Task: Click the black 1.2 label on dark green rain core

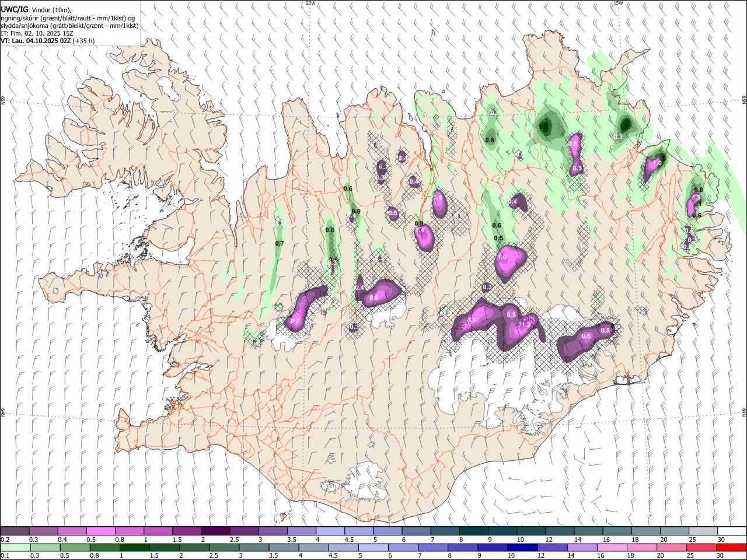Action: pos(543,127)
